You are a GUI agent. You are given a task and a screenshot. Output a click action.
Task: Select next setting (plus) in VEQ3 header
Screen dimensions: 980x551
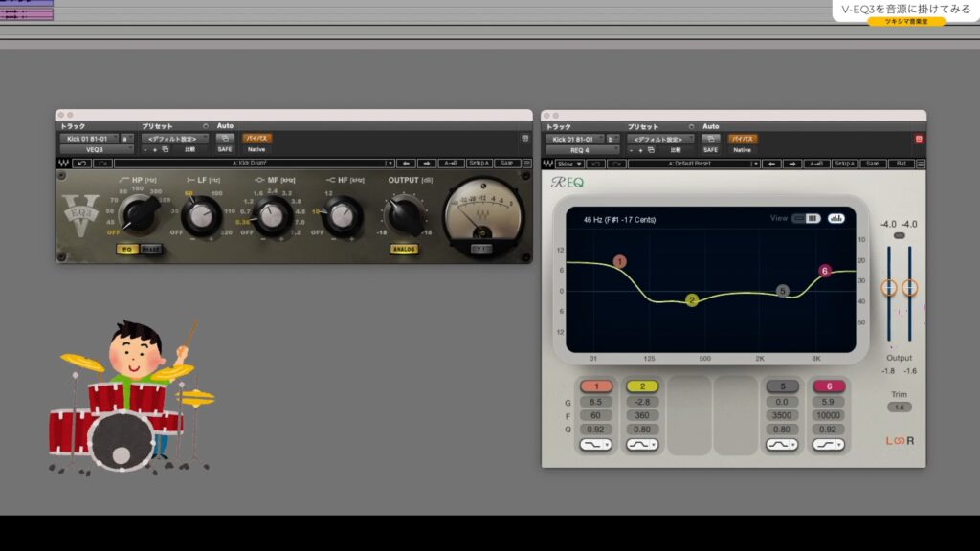tap(155, 150)
